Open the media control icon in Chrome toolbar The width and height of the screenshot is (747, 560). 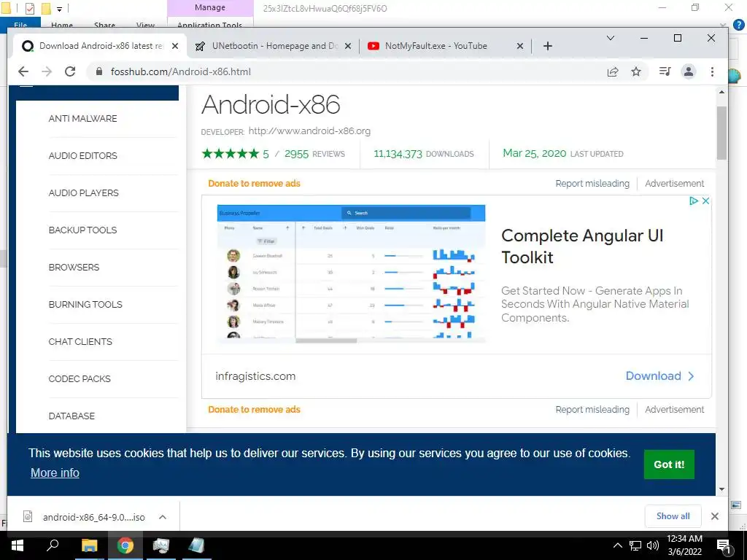coord(665,71)
